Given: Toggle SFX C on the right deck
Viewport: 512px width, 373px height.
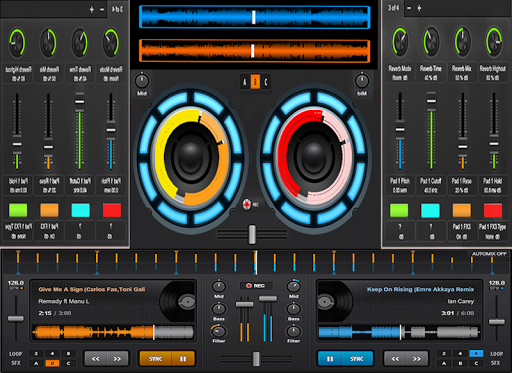Looking at the screenshot, I should 476,363.
